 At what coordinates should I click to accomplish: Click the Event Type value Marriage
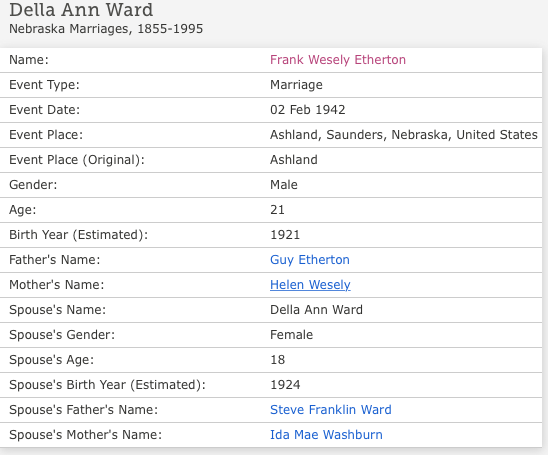coord(296,85)
